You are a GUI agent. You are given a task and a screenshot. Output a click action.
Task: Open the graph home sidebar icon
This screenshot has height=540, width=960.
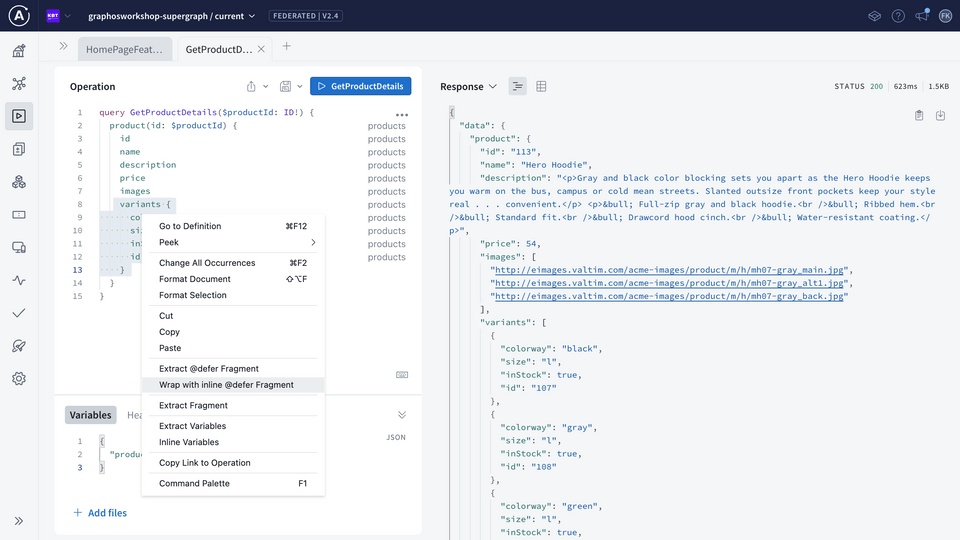point(19,50)
